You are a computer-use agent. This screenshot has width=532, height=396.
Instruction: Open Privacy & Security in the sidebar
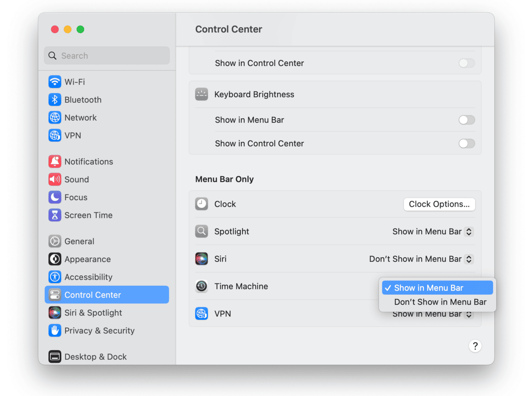point(99,331)
